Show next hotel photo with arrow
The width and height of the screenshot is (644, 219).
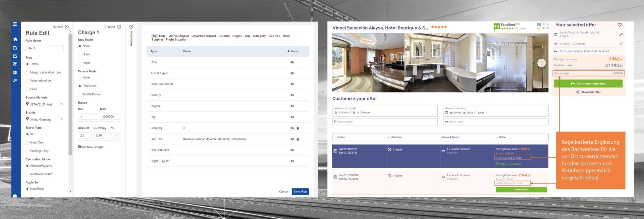pos(541,63)
